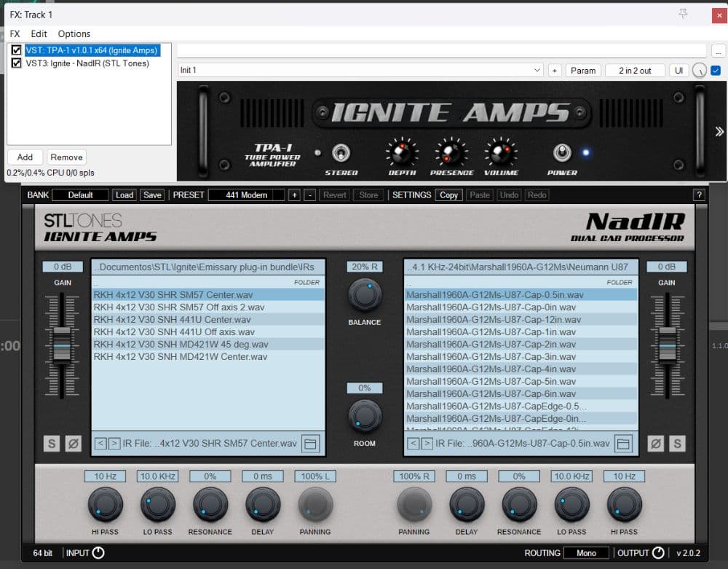Open folder browser for left IR file
Image resolution: width=728 pixels, height=569 pixels.
[311, 444]
